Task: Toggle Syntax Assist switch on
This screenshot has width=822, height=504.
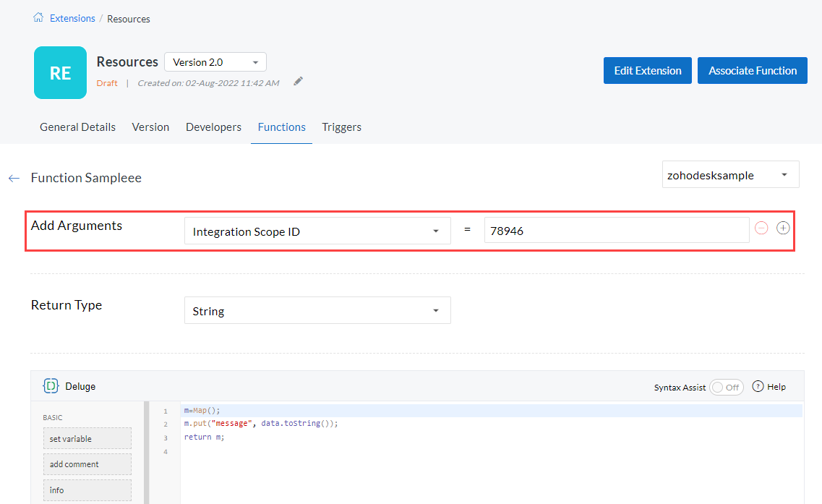Action: tap(726, 387)
